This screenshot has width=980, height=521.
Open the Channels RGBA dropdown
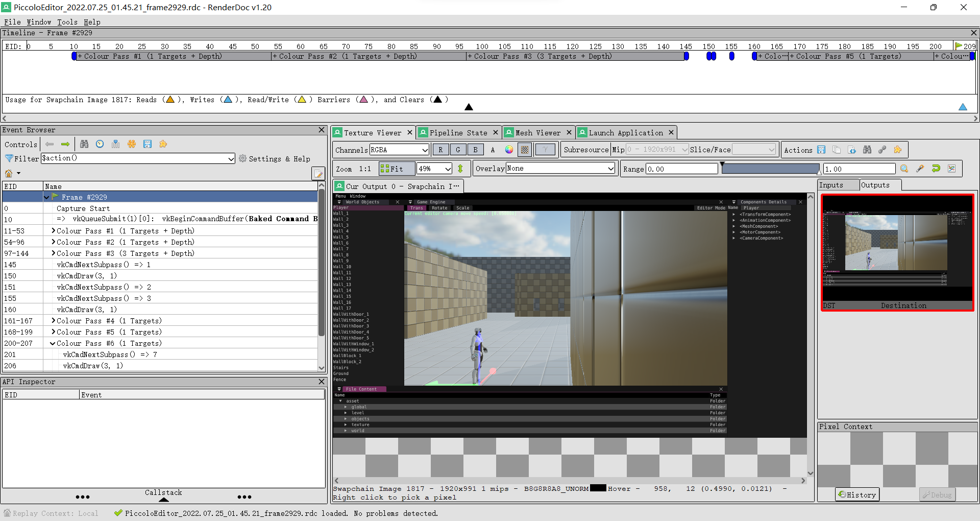pyautogui.click(x=399, y=150)
